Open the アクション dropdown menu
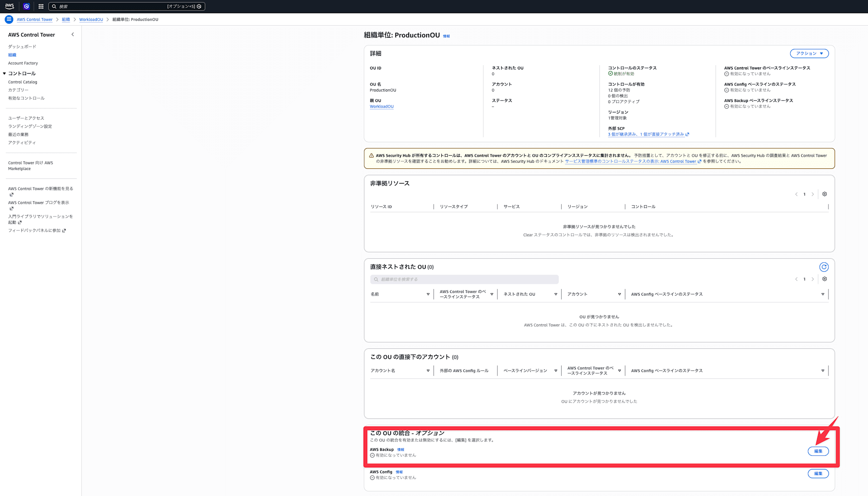The width and height of the screenshot is (868, 496). coord(809,53)
